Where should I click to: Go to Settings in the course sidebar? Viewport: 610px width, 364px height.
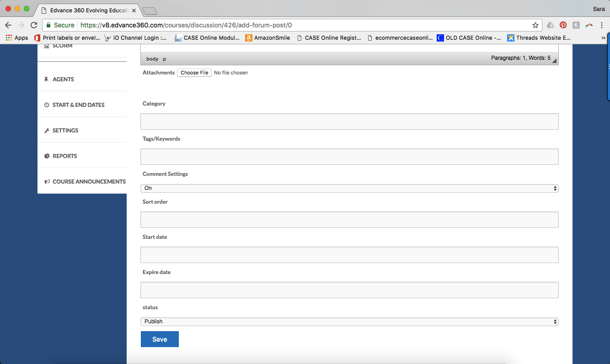(65, 130)
